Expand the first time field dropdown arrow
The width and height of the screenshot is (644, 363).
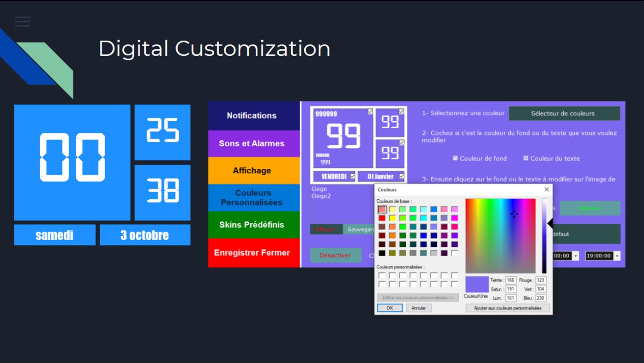576,256
